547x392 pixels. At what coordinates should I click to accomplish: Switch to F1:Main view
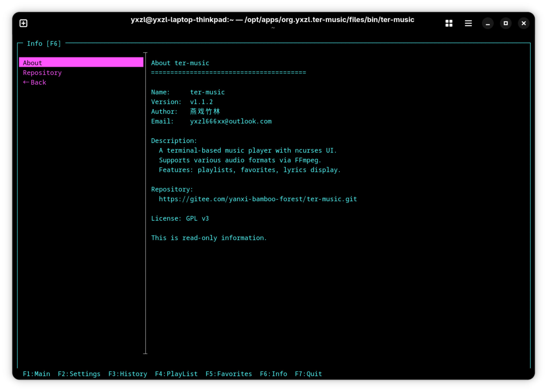click(x=36, y=374)
